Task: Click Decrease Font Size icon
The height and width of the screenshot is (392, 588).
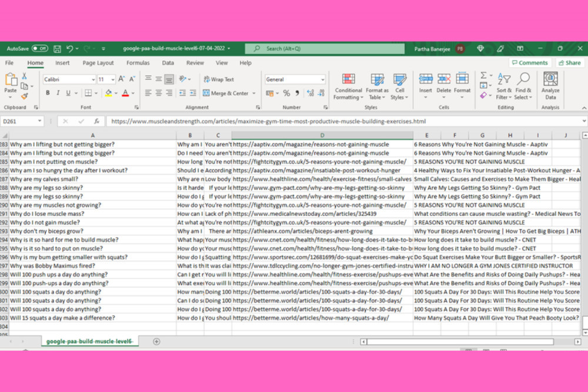Action: (x=132, y=79)
